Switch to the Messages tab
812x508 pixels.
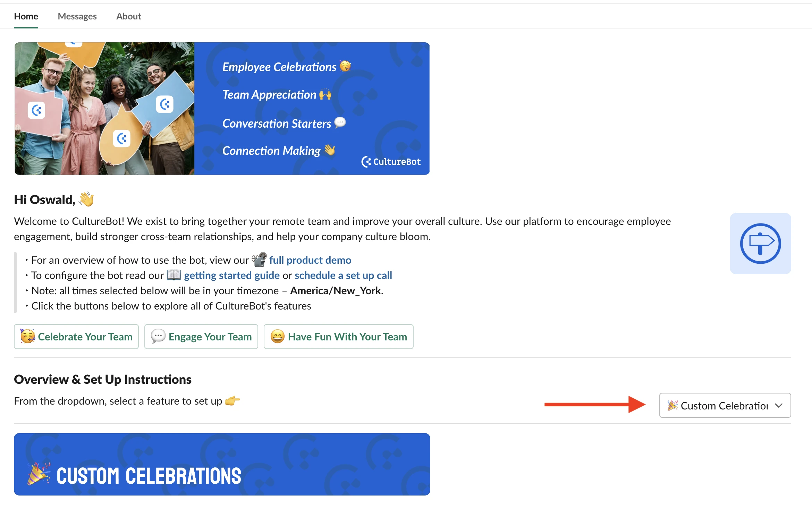77,16
